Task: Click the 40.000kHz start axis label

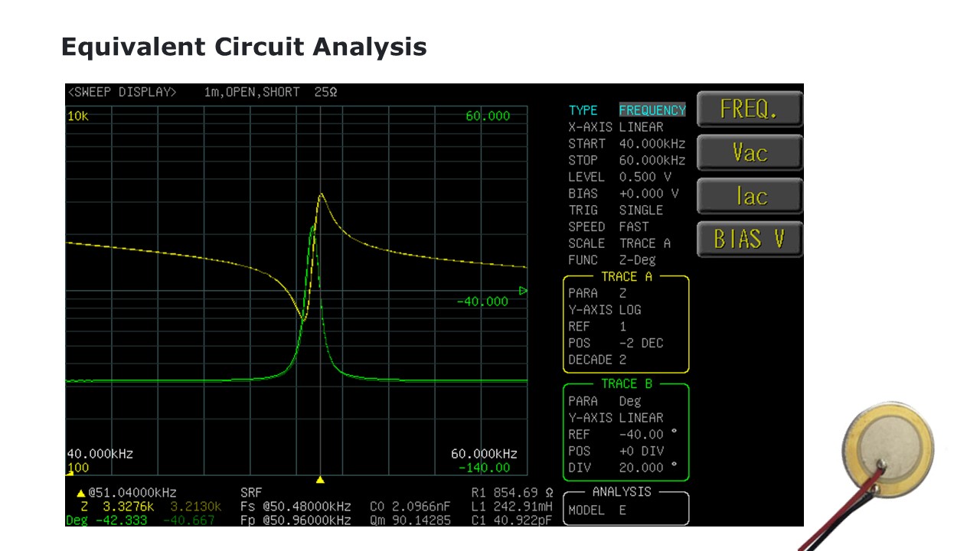Action: pos(100,454)
